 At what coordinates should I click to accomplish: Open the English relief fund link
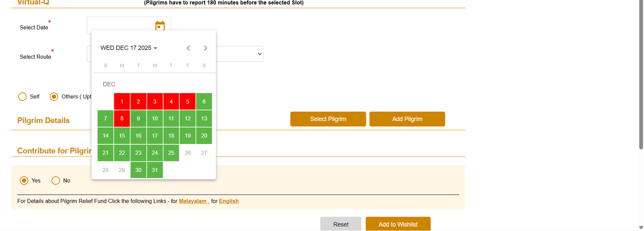[229, 201]
